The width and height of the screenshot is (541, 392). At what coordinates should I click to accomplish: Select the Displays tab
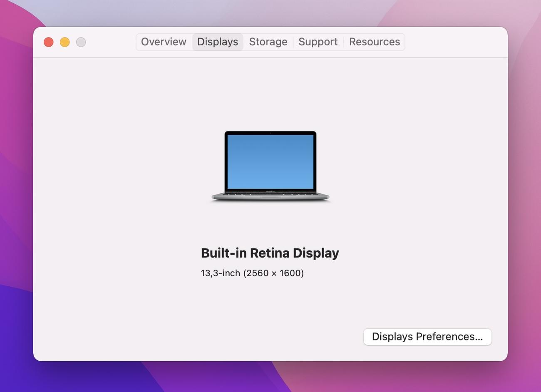pyautogui.click(x=218, y=42)
